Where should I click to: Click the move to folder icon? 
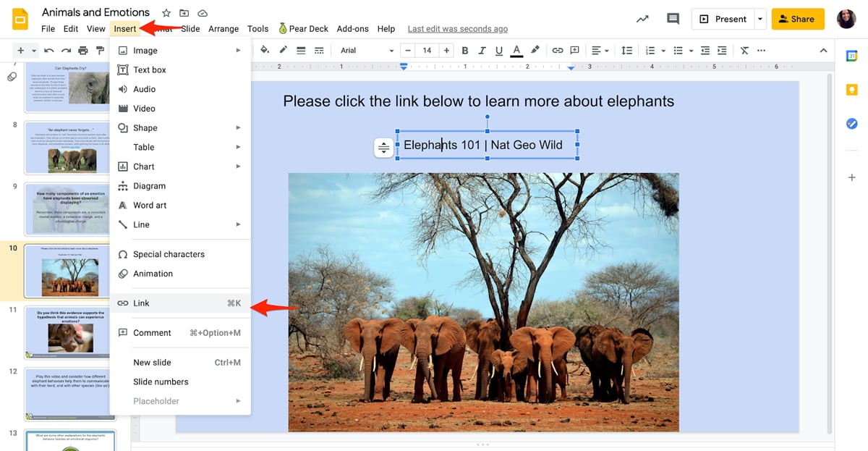tap(184, 13)
